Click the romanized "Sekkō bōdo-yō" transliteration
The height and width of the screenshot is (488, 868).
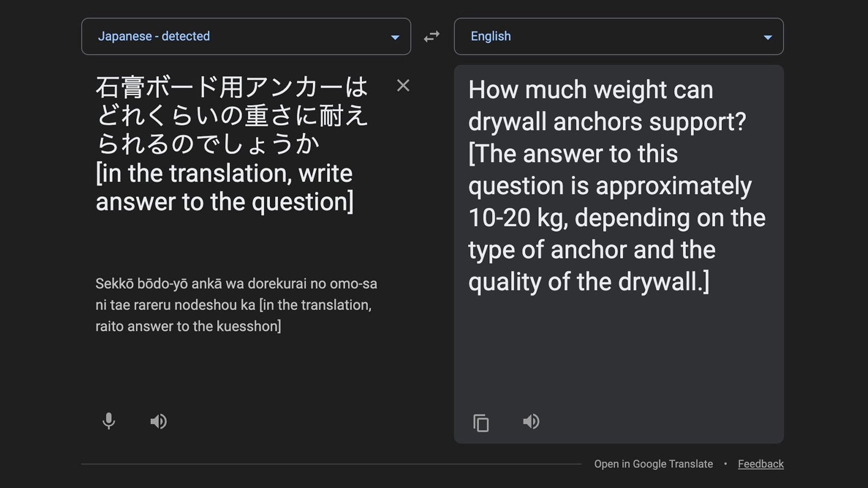click(141, 284)
